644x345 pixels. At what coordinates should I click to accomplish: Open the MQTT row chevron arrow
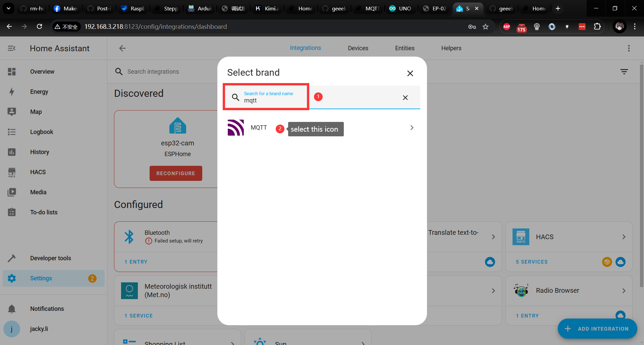[x=412, y=128]
